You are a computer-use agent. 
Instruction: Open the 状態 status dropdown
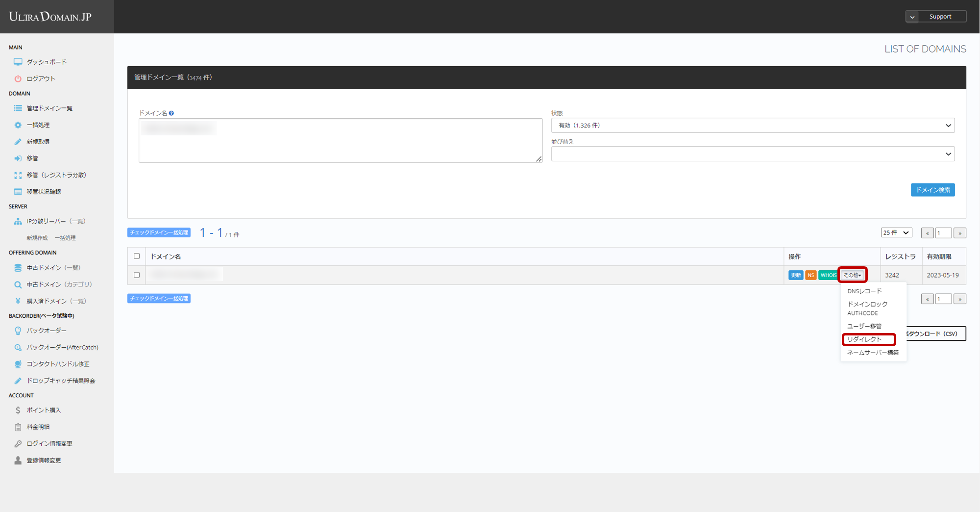pyautogui.click(x=753, y=126)
